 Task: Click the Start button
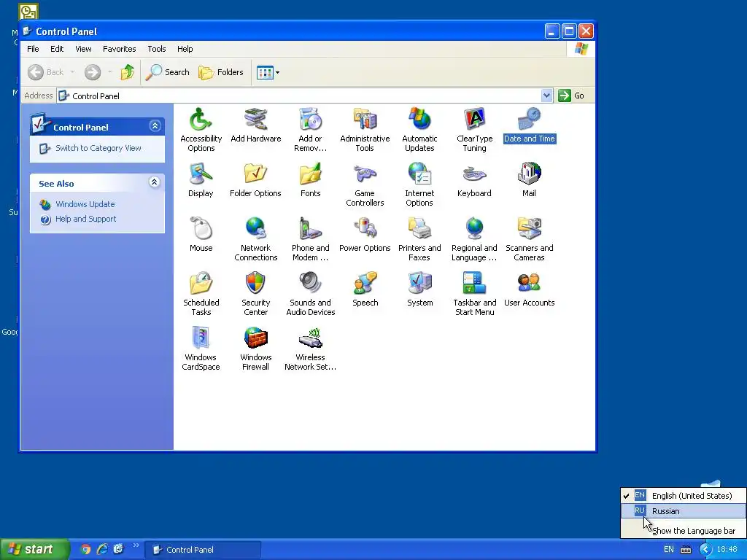tap(34, 550)
